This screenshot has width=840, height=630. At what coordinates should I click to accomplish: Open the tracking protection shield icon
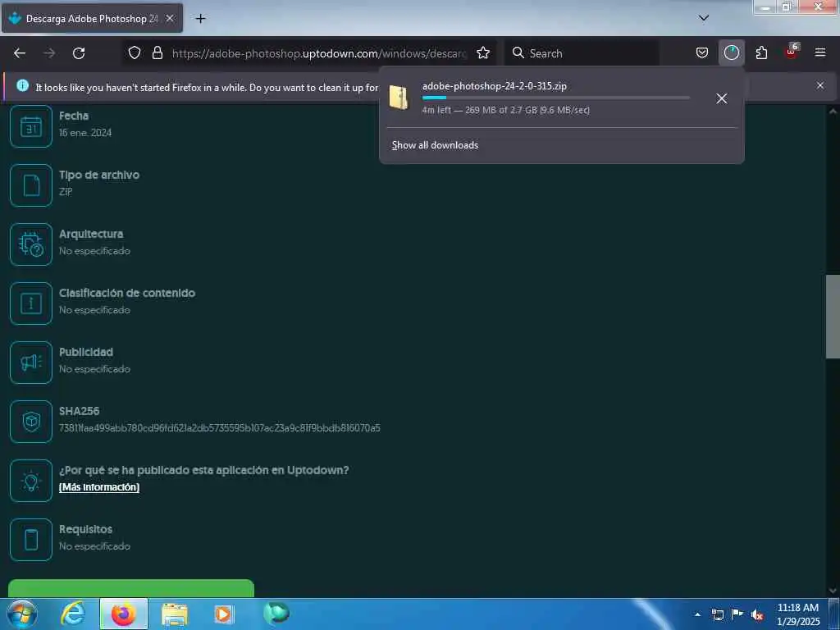tap(135, 52)
